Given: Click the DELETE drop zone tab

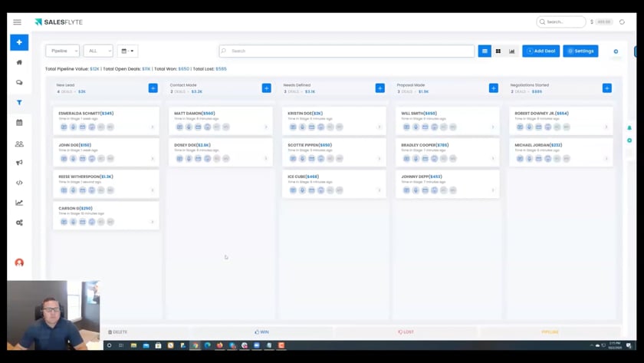Looking at the screenshot, I should pos(117,332).
